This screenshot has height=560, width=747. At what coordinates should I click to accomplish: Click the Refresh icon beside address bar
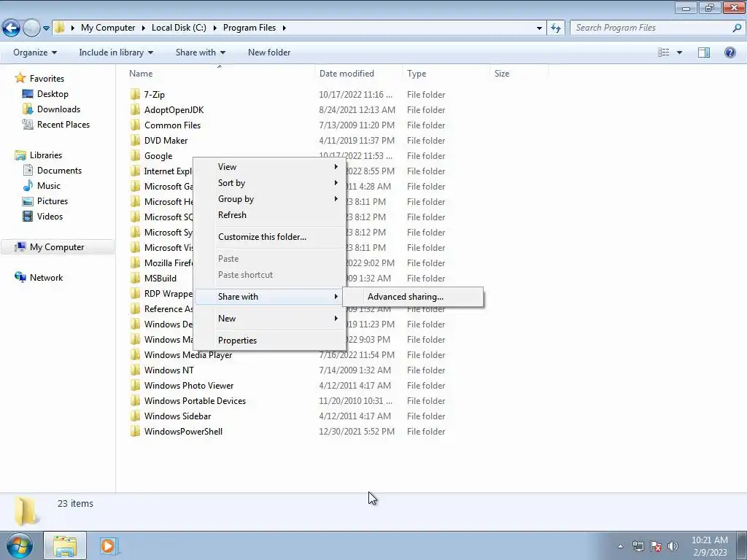[x=555, y=28]
